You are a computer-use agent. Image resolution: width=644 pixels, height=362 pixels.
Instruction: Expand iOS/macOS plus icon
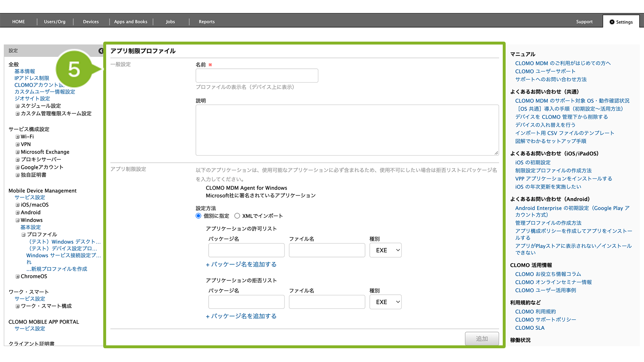(17, 205)
